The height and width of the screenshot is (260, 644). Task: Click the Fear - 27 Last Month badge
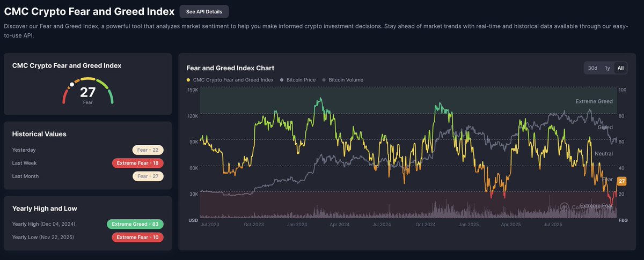148,176
